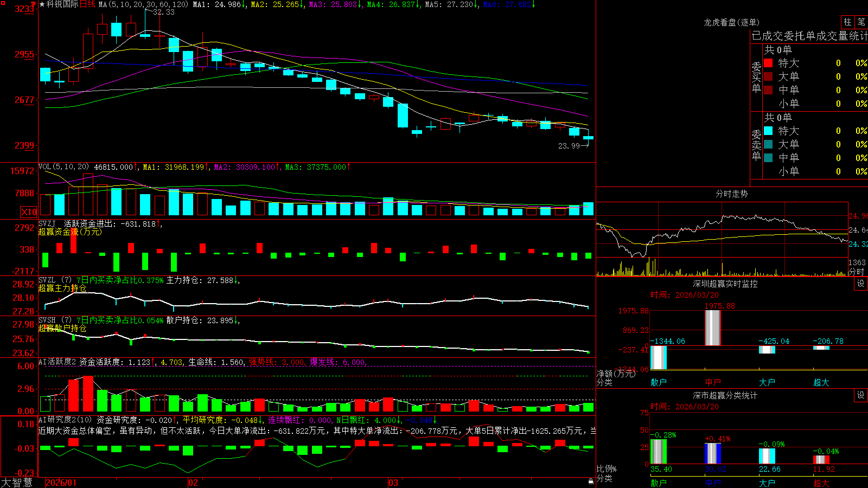Click the 超赢资金流(万元) legend label
Screen dimensions: 868x488
pos(70,232)
